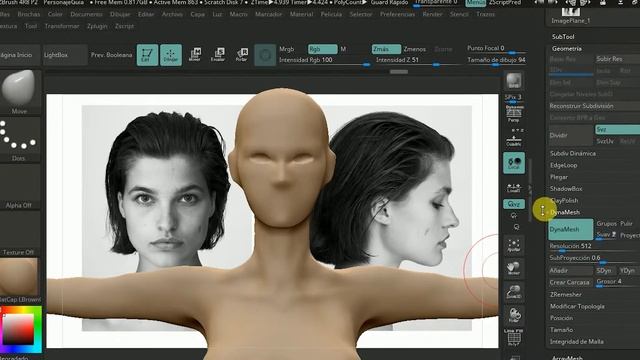Adjust the Punto Focal slider
Screen dimensions: 640x360
tap(496, 49)
